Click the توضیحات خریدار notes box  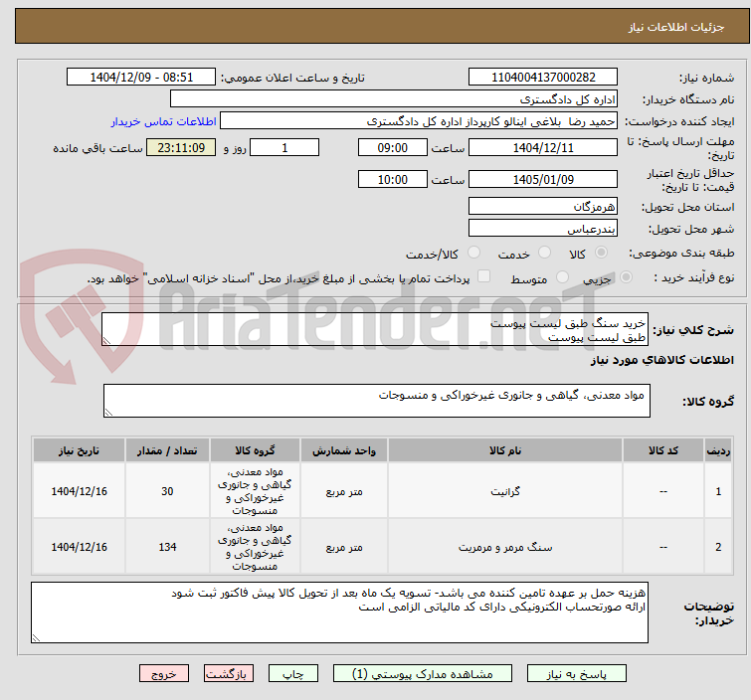[x=339, y=612]
